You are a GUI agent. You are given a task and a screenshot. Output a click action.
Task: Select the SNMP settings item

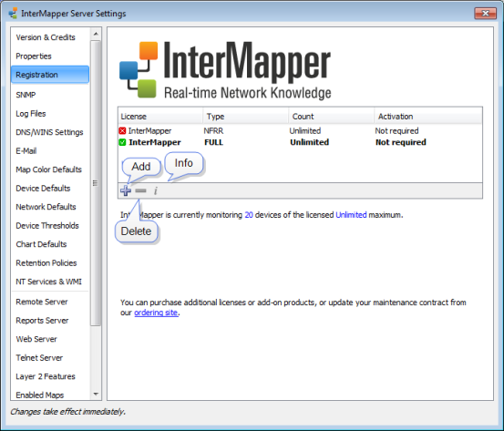[26, 95]
